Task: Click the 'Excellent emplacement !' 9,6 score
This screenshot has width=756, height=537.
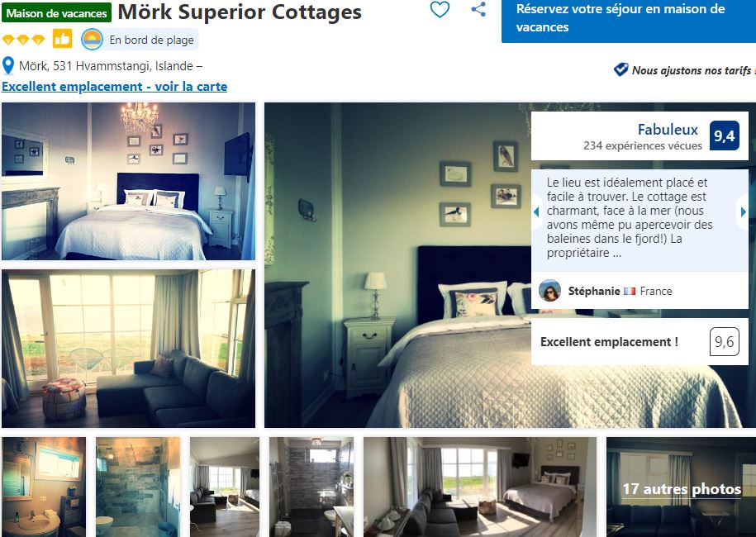Action: tap(724, 342)
